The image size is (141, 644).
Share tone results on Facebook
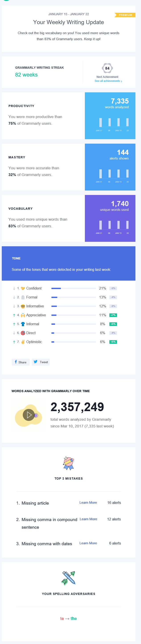coord(20,362)
